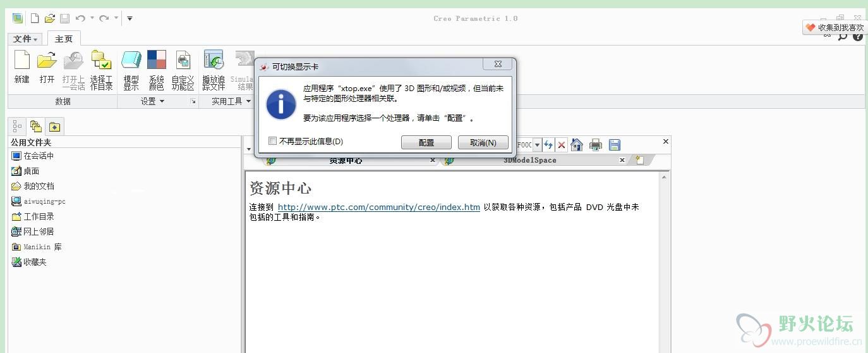The height and width of the screenshot is (353, 868).
Task: Switch to the model tree navigator tab
Action: (x=18, y=127)
